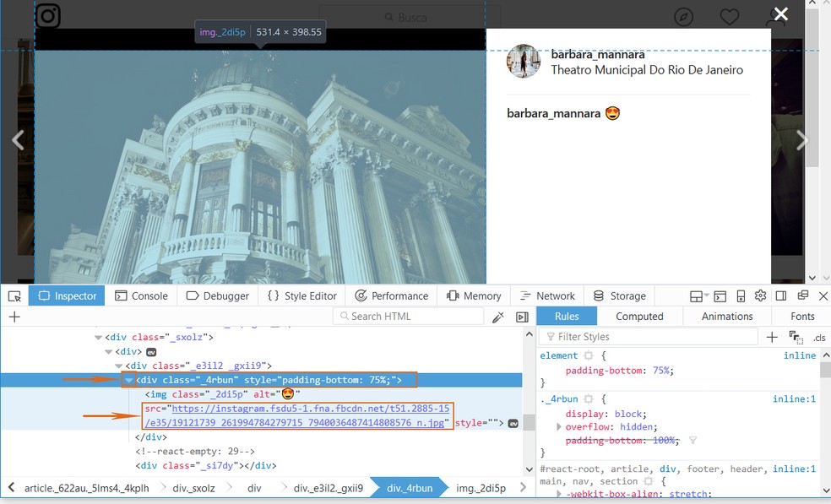Select img._2di5p in the breadcrumb
This screenshot has width=831, height=504.
pos(481,488)
